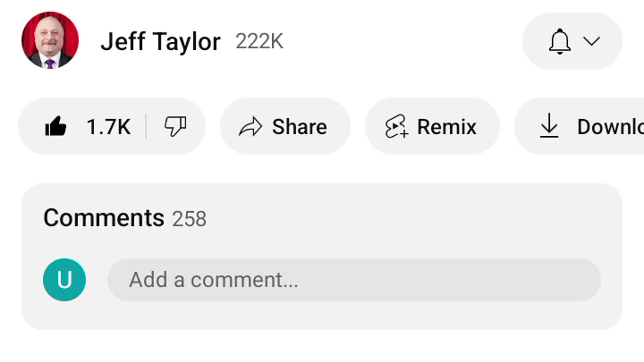Viewport: 644px width, 362px height.
Task: Click the Remix icon
Action: point(396,127)
